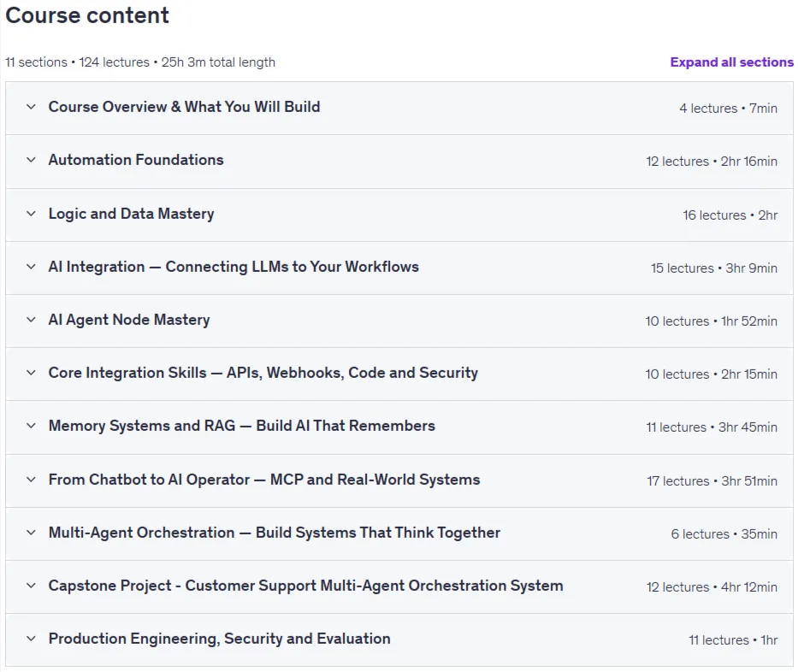Select Memory Systems and RAG section title
This screenshot has height=672, width=798.
pos(242,425)
